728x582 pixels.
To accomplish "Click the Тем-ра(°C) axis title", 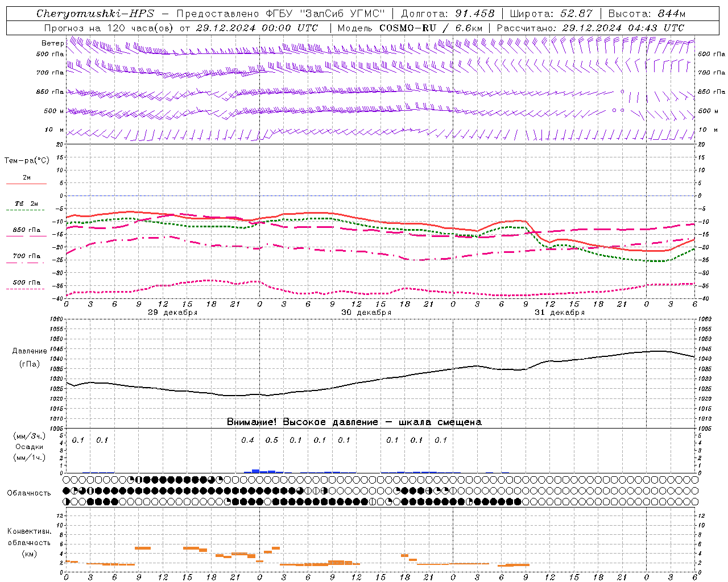I will coord(27,161).
